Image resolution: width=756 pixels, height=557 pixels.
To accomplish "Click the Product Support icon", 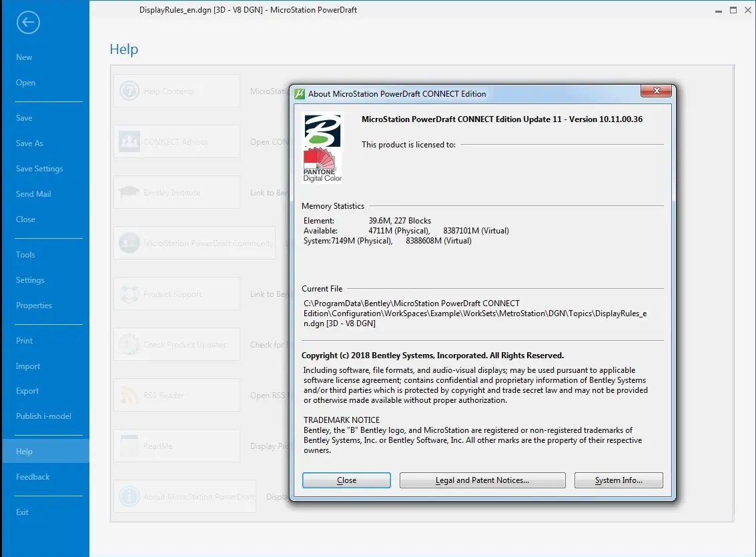I will (129, 294).
